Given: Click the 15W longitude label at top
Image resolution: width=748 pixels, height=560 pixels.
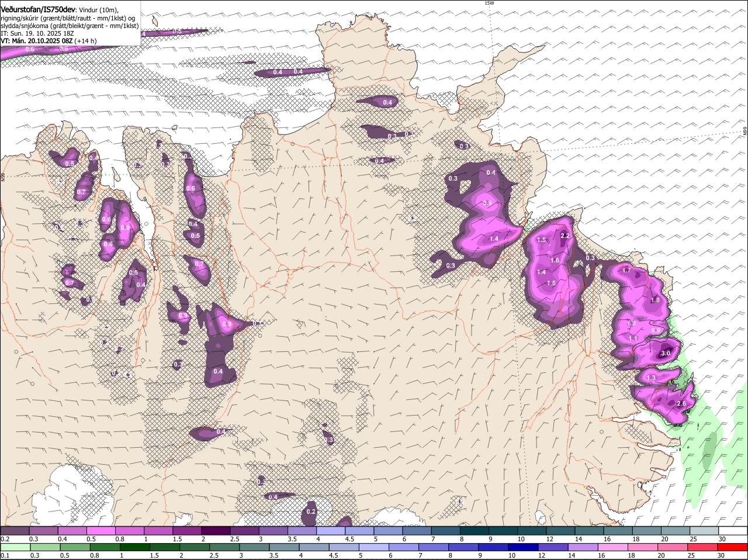Looking at the screenshot, I should click(489, 3).
